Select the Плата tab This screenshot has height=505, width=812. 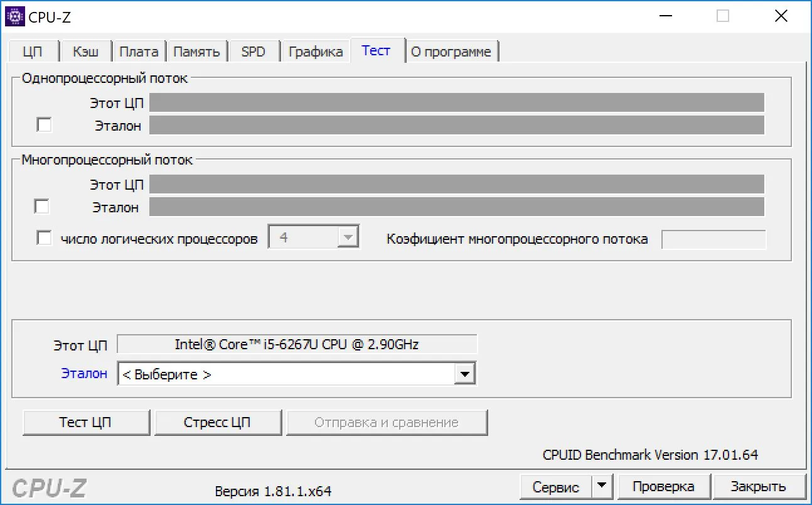(139, 52)
